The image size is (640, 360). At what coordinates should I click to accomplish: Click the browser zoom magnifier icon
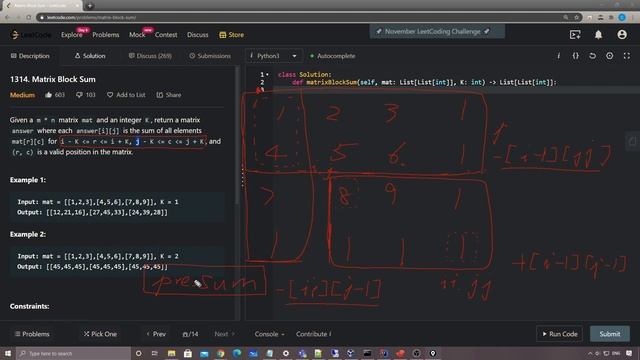566,17
